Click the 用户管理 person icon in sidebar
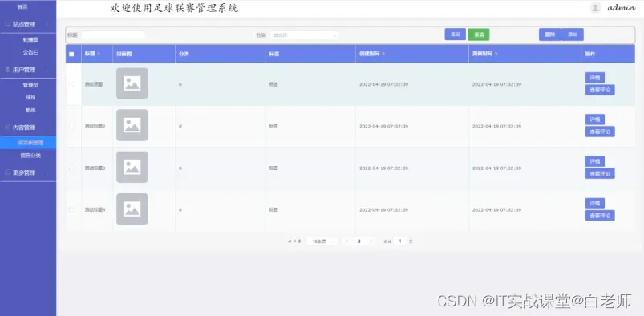This screenshot has height=316, width=644. (7, 70)
